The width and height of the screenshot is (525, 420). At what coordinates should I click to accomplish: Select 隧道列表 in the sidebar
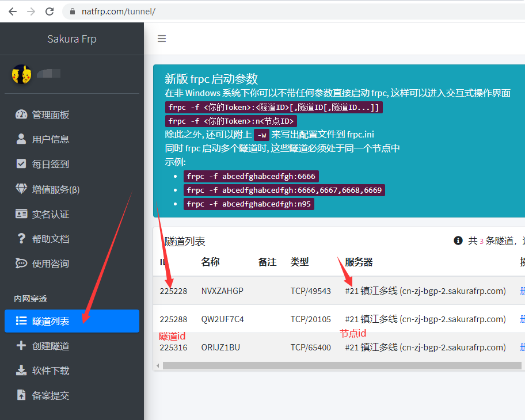(x=71, y=321)
